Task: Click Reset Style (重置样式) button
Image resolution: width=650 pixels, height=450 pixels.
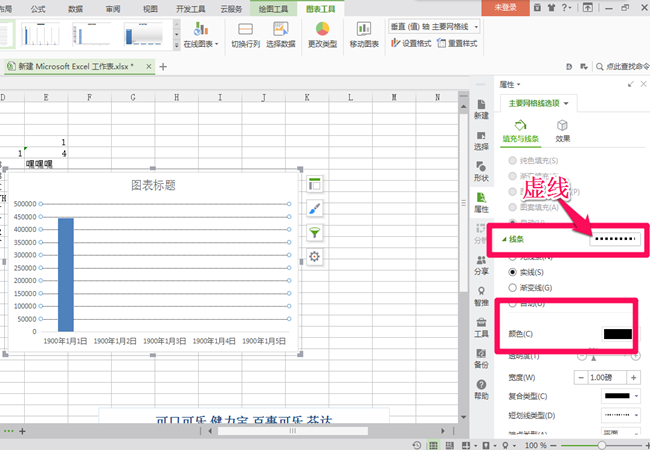Action: (x=458, y=43)
